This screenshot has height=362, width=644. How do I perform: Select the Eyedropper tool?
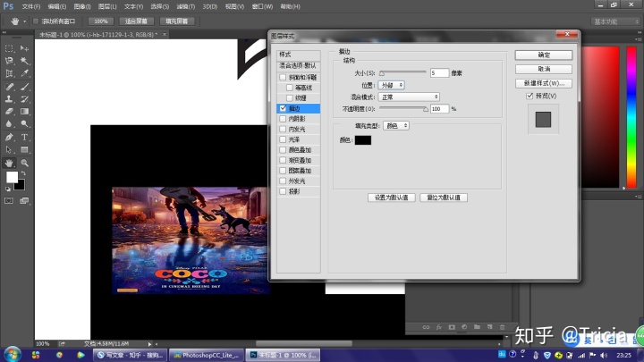25,73
